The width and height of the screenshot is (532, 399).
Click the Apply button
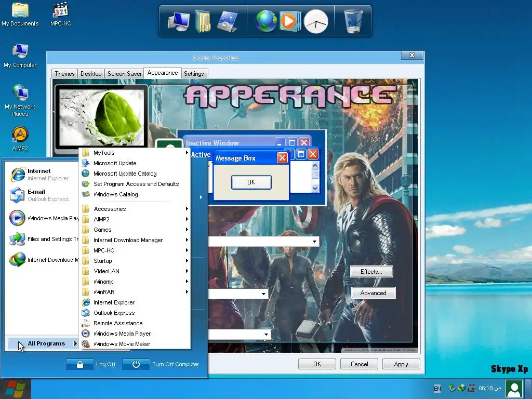[401, 364]
